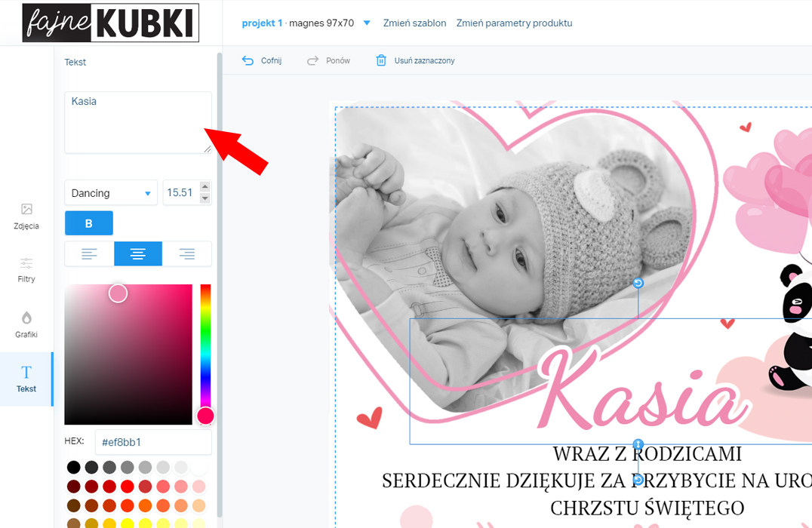Click the Usuń zaznaczony trash icon
The height and width of the screenshot is (528, 812).
point(381,60)
